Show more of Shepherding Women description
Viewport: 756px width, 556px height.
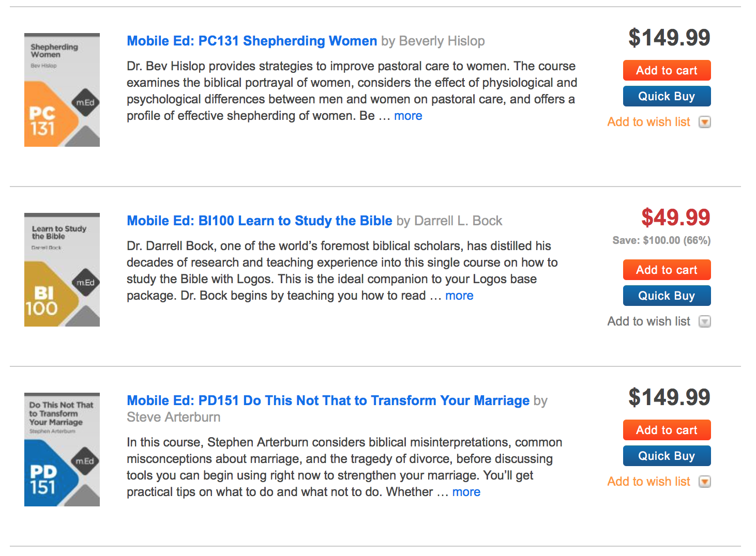tap(408, 116)
